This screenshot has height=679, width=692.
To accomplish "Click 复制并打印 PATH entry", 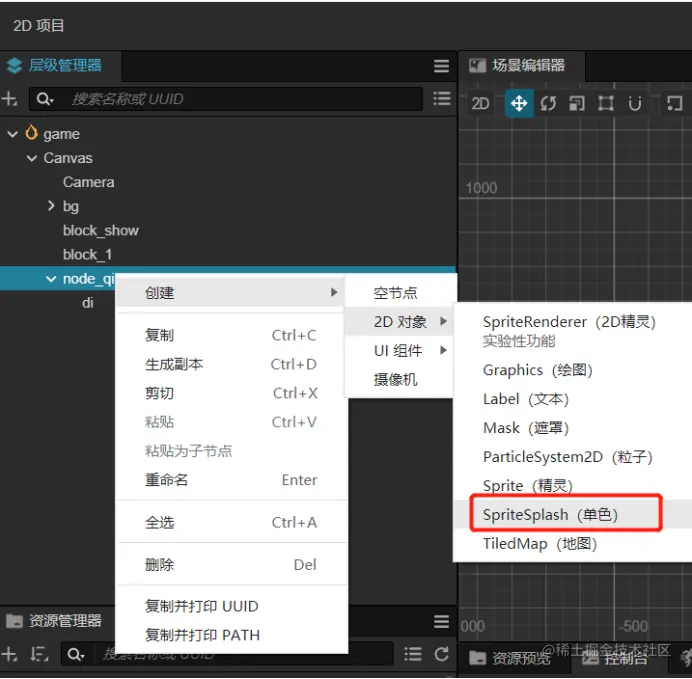I will [x=231, y=635].
